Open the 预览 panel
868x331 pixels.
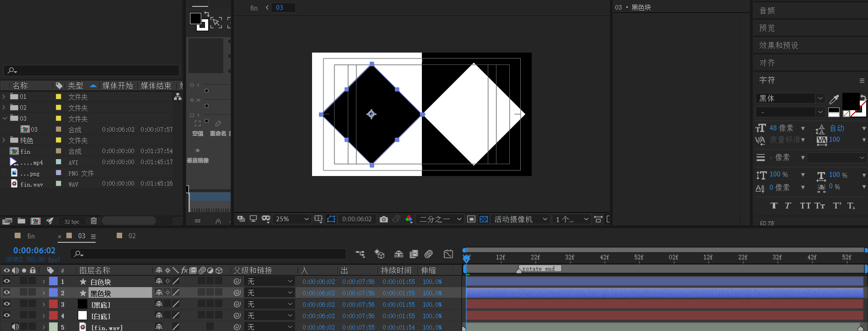click(x=767, y=28)
